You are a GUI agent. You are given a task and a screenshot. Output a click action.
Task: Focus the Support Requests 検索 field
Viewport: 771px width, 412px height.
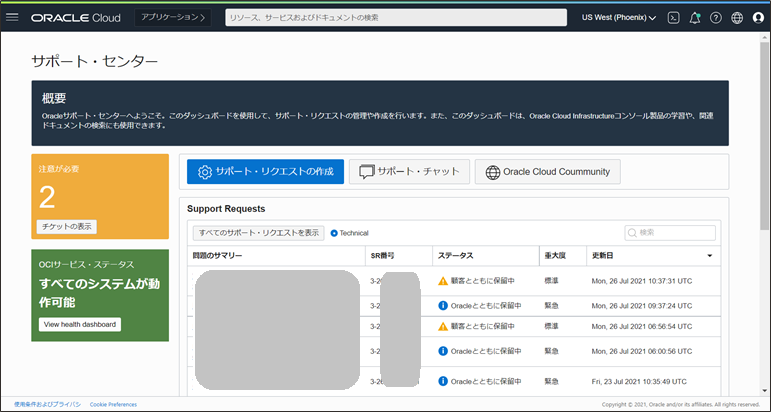click(x=670, y=233)
